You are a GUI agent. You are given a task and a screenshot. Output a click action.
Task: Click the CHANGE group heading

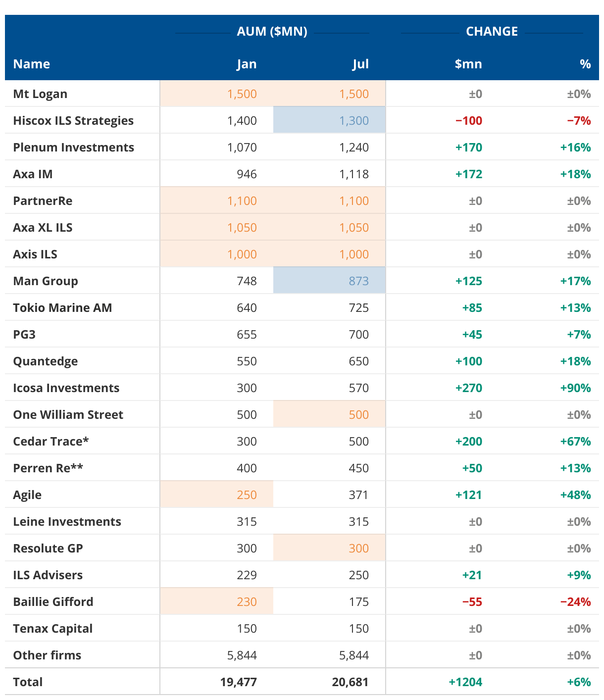[492, 32]
